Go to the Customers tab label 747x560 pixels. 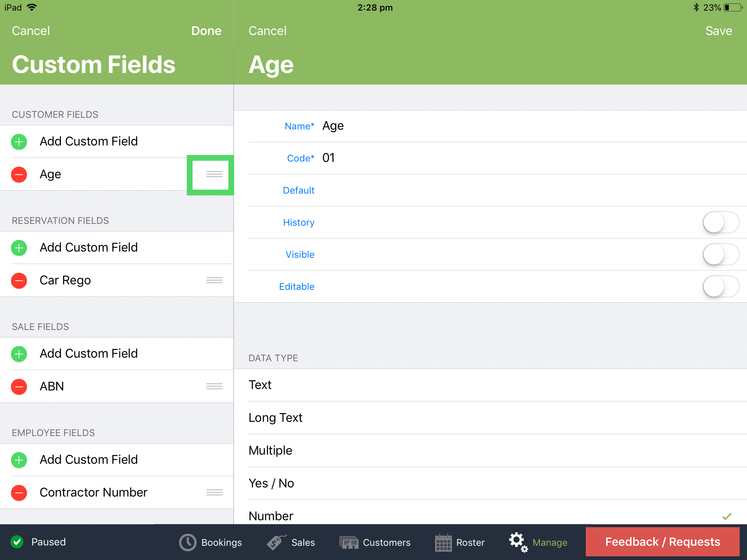pyautogui.click(x=387, y=542)
